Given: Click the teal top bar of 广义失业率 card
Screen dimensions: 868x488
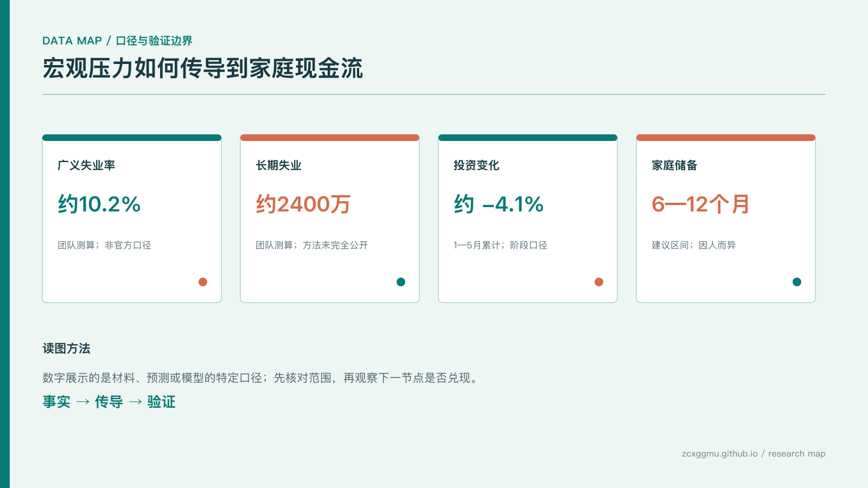Looking at the screenshot, I should 132,138.
